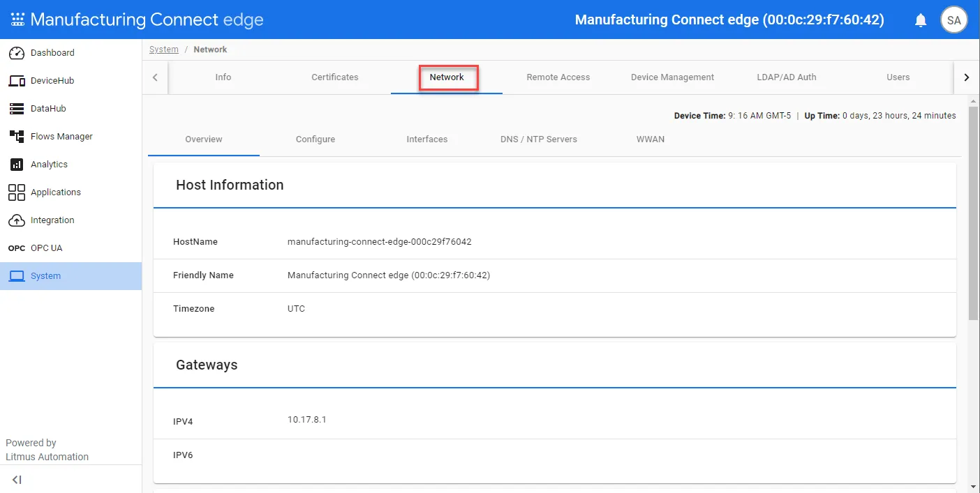Click the hostname value manufacturing-connect-edge-000c29f76042

coord(380,242)
